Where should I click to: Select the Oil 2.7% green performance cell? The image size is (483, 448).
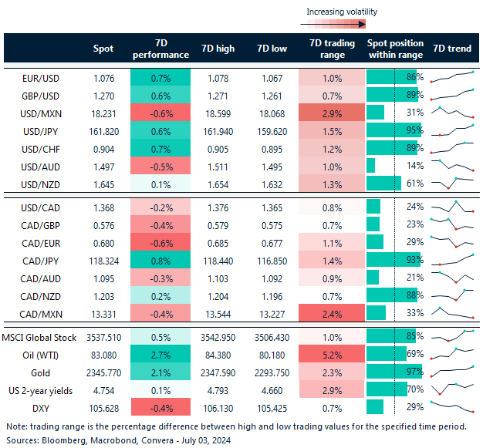(160, 352)
